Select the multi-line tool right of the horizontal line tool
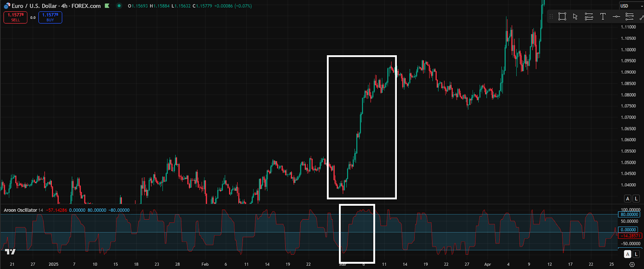The image size is (644, 269). [x=630, y=17]
